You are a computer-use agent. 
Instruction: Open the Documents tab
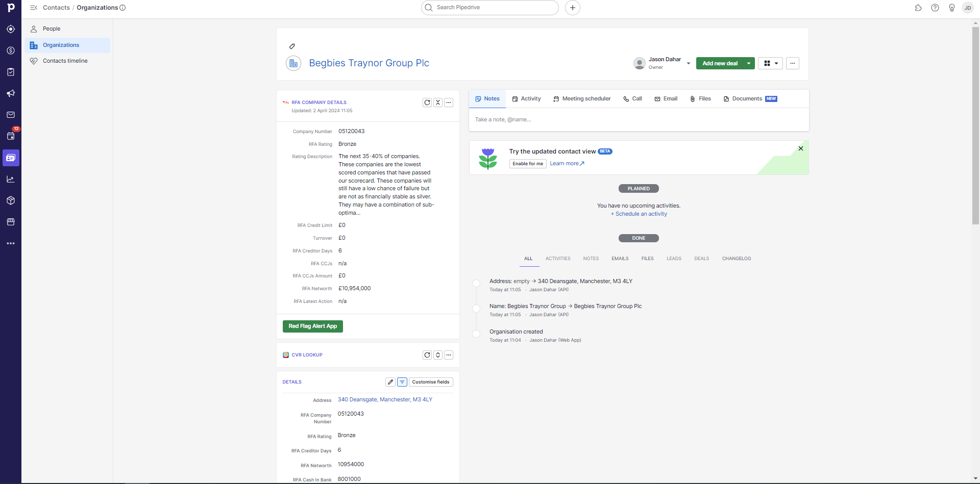coord(750,99)
